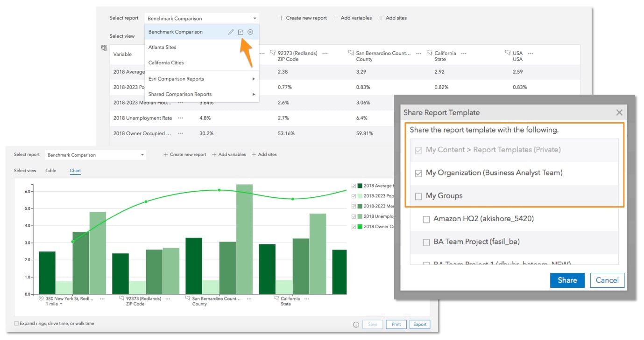This screenshot has width=644, height=340.
Task: Click the "2.38" table cell
Action: 283,72
